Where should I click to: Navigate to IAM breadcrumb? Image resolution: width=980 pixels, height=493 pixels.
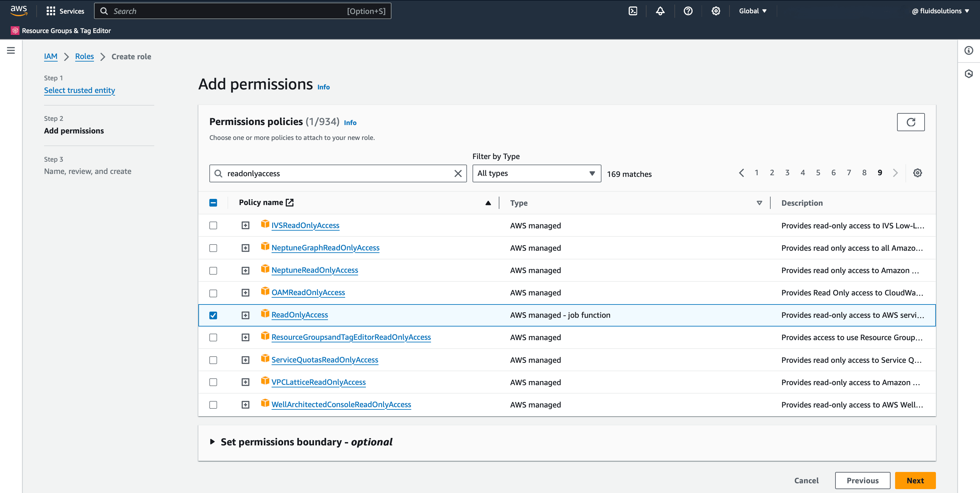pyautogui.click(x=51, y=56)
